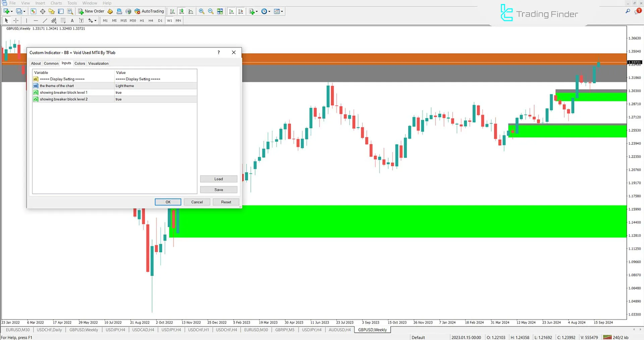Switch to the About tab
Screen dimensions: 644x340
pyautogui.click(x=36, y=63)
